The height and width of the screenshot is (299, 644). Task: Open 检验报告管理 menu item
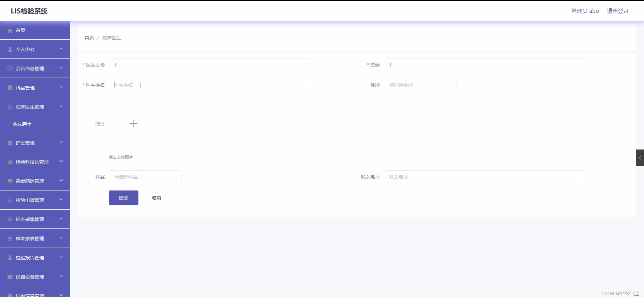point(35,257)
